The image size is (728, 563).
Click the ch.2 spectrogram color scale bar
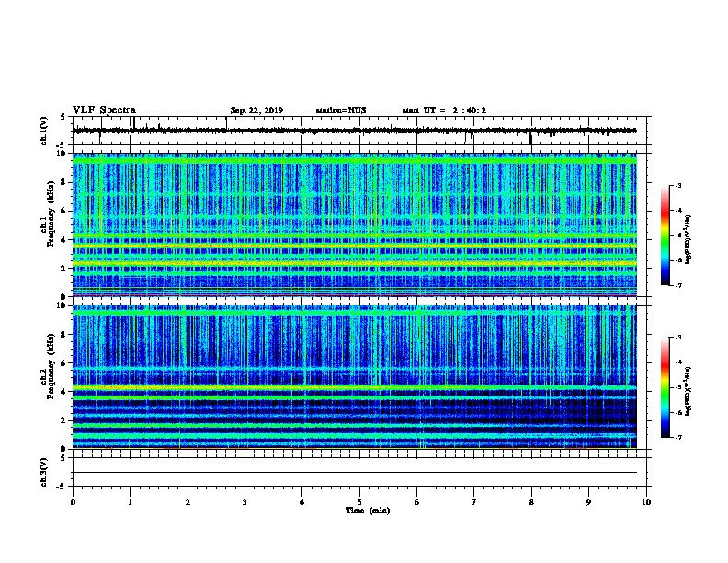[665, 387]
